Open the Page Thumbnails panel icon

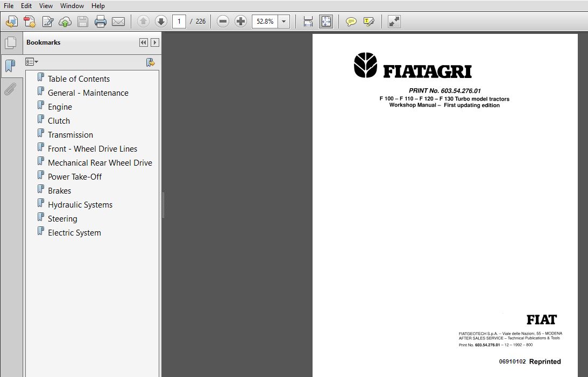pyautogui.click(x=11, y=42)
